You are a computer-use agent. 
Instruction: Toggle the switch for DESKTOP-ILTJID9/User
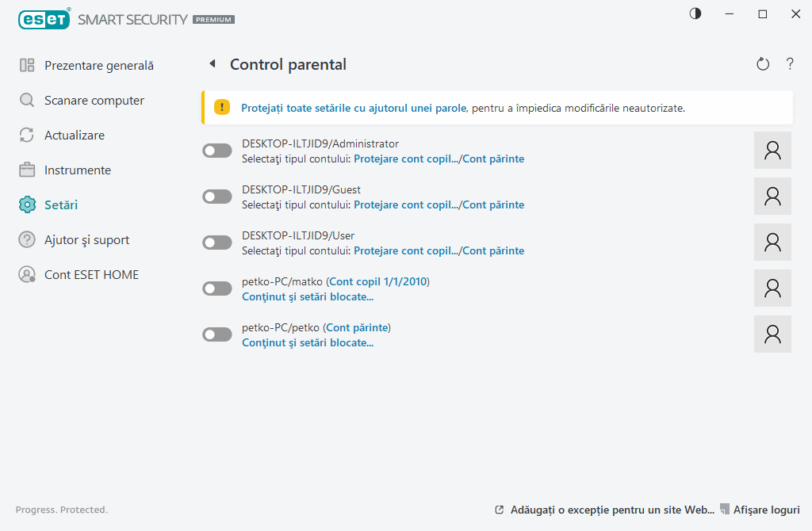216,242
